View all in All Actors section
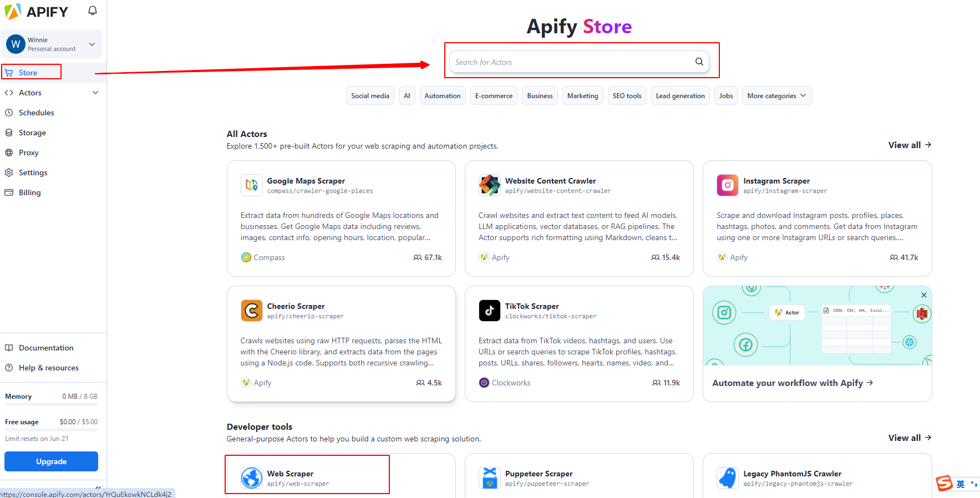The image size is (980, 498). pos(910,145)
